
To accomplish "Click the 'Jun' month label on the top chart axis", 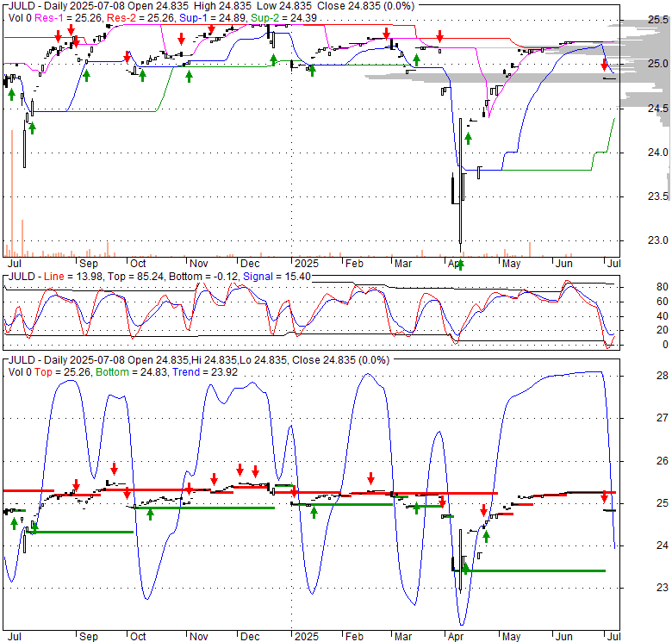I will click(564, 264).
